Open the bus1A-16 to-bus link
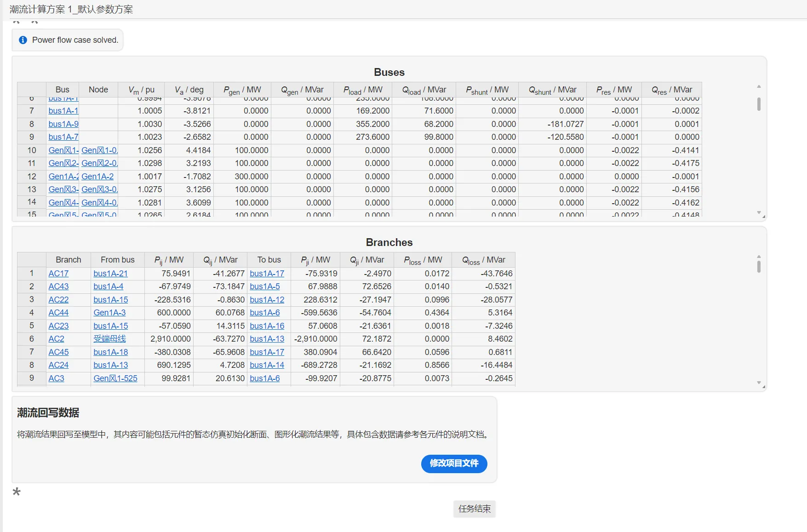The image size is (807, 532). pos(267,326)
